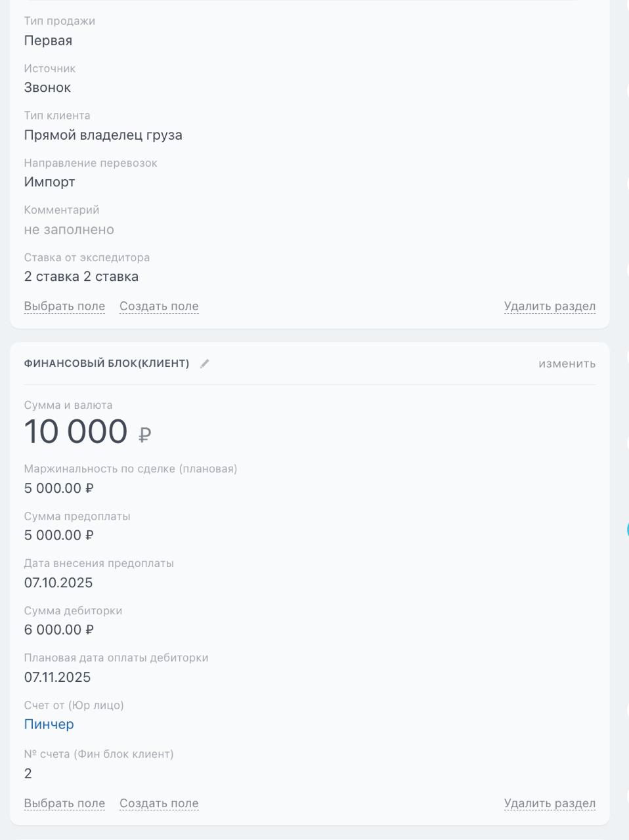Click «Выбрать поле» below Ставка от экспедитора
This screenshot has height=840, width=629.
tap(64, 306)
